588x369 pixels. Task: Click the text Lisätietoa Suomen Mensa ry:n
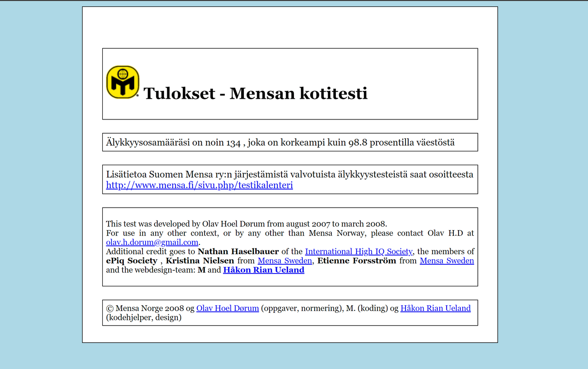[x=169, y=175]
